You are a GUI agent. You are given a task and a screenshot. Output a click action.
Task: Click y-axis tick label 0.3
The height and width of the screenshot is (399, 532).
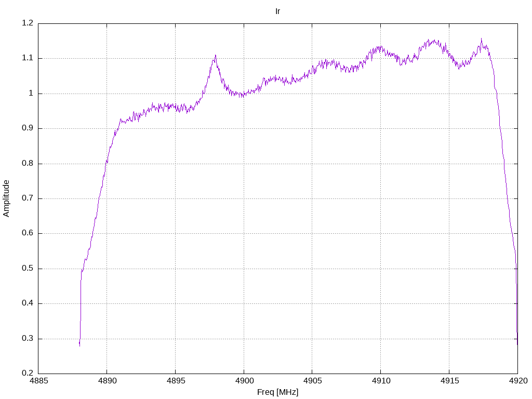click(28, 338)
